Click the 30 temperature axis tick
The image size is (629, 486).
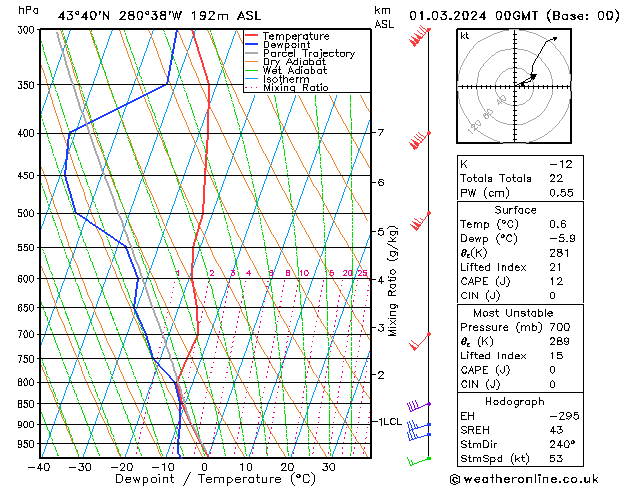[329, 467]
